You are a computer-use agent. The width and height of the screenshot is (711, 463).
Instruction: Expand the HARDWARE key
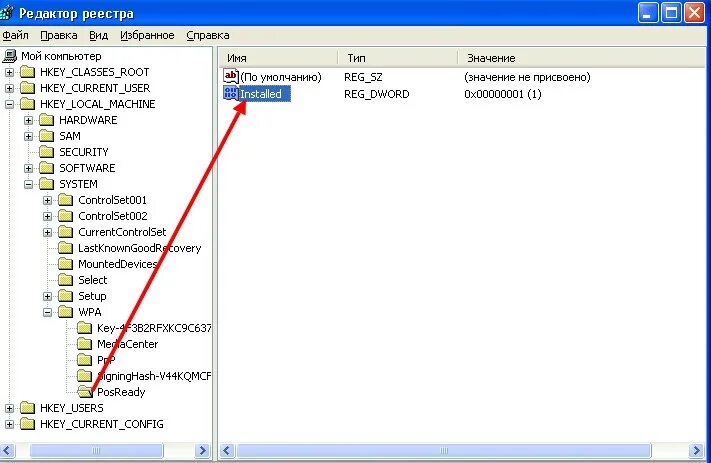tap(29, 120)
